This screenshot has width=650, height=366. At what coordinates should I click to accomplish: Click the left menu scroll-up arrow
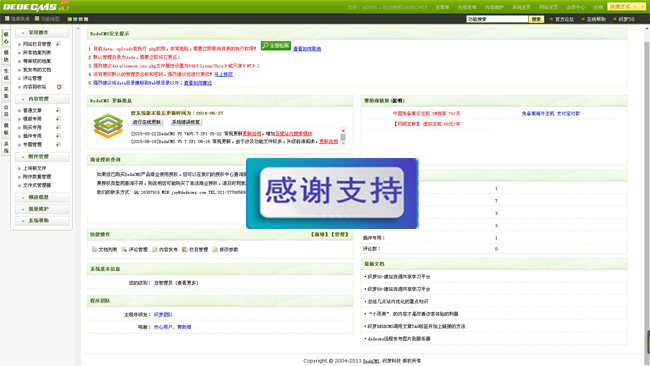(78, 29)
